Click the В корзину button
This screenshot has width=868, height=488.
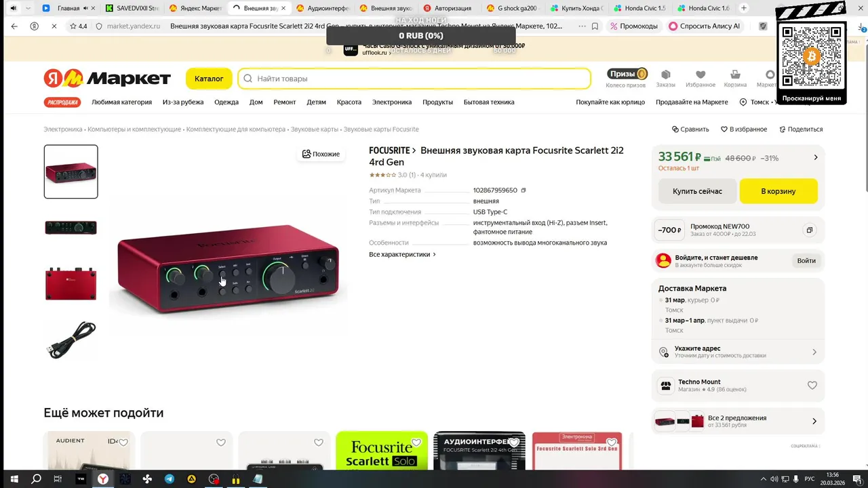[x=778, y=191]
